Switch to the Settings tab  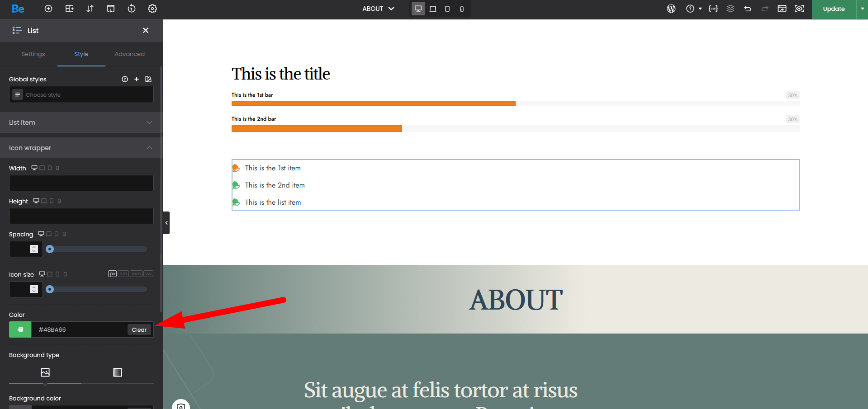(x=33, y=54)
